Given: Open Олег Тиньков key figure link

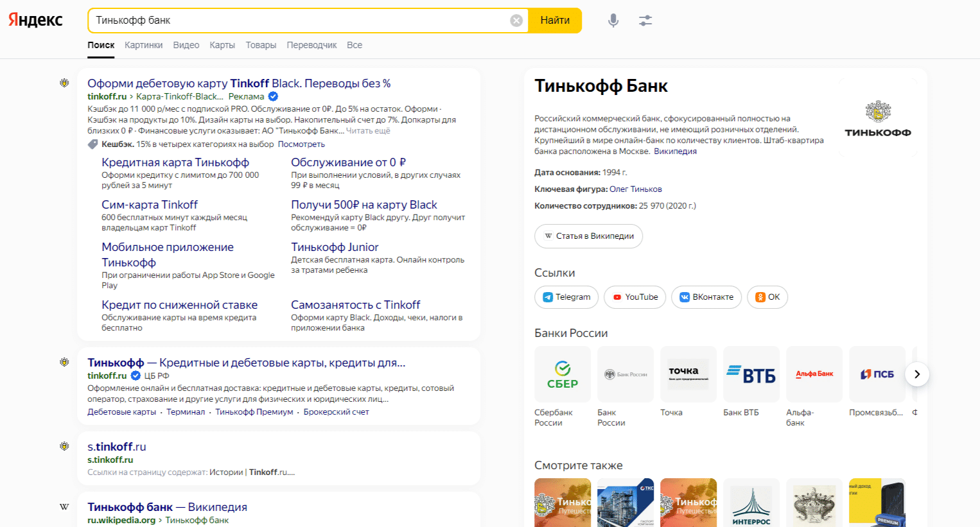Looking at the screenshot, I should (x=636, y=189).
